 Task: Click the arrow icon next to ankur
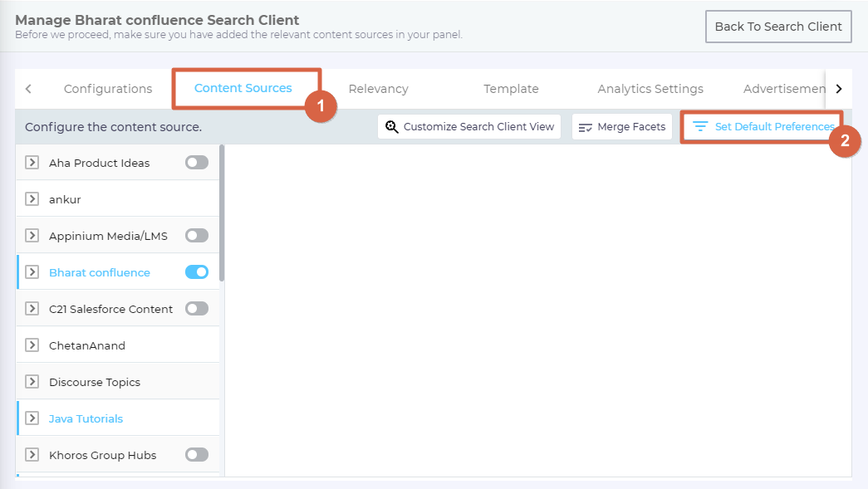pos(32,199)
